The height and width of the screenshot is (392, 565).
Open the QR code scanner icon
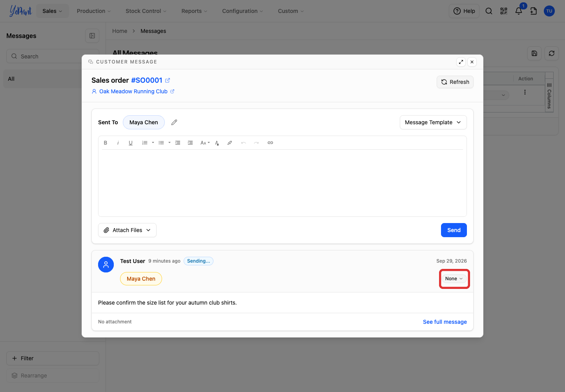504,11
